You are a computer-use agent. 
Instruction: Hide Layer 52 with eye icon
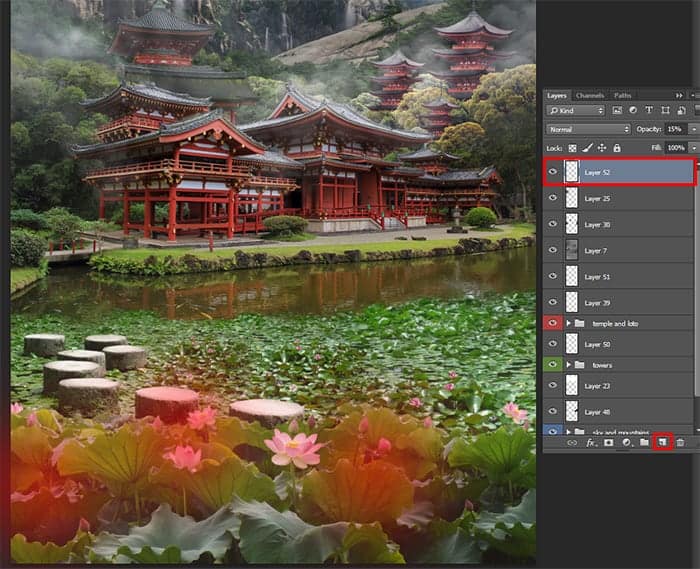tap(553, 172)
